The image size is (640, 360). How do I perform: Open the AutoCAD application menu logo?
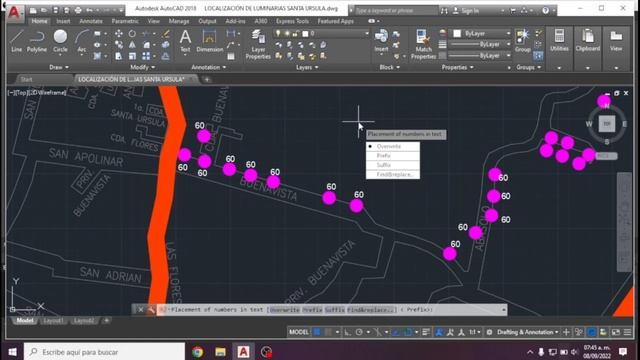[14, 12]
